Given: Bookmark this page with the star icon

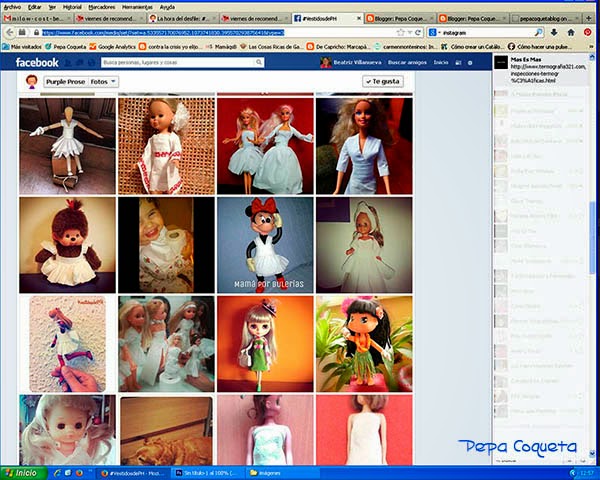Looking at the screenshot, I should point(400,33).
